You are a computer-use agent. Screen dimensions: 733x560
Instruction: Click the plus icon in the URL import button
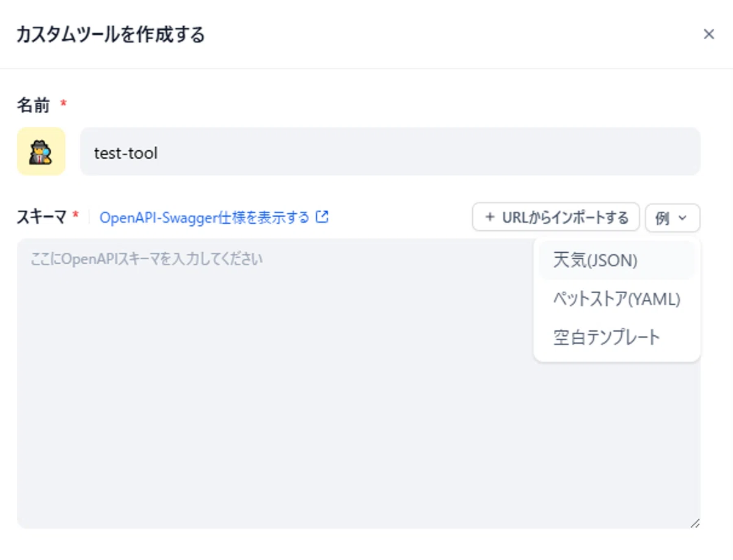(489, 217)
